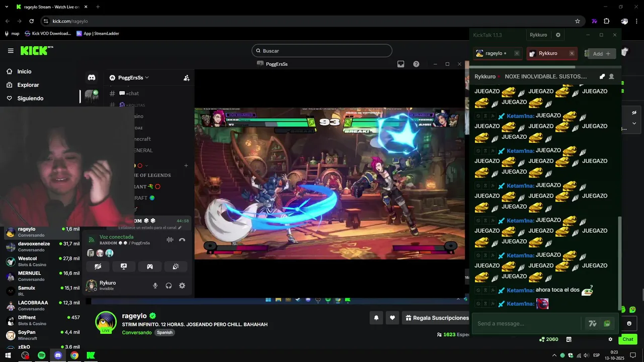Screen dimensions: 644x362
Task: Click rageylo streamer avatar with LIVE badge
Action: pos(106,322)
